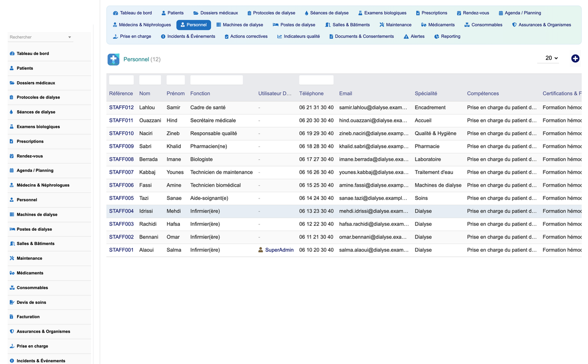The width and height of the screenshot is (588, 364).
Task: Click the Prescriptions tab in top menu
Action: 431,13
